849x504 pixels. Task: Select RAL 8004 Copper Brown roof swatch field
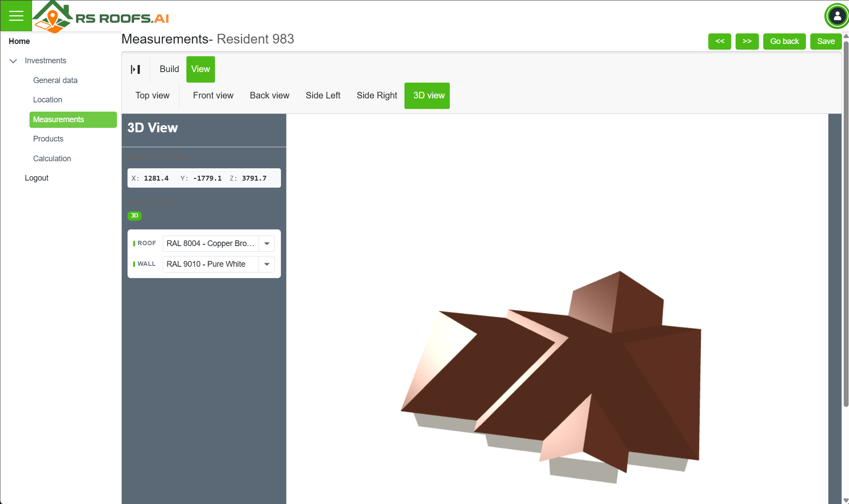pyautogui.click(x=210, y=243)
